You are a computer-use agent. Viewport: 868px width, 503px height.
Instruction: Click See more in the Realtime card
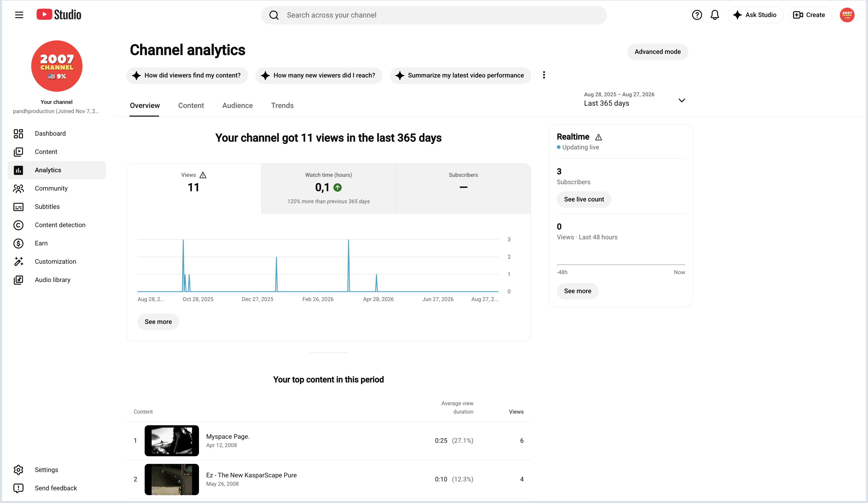[x=578, y=291]
